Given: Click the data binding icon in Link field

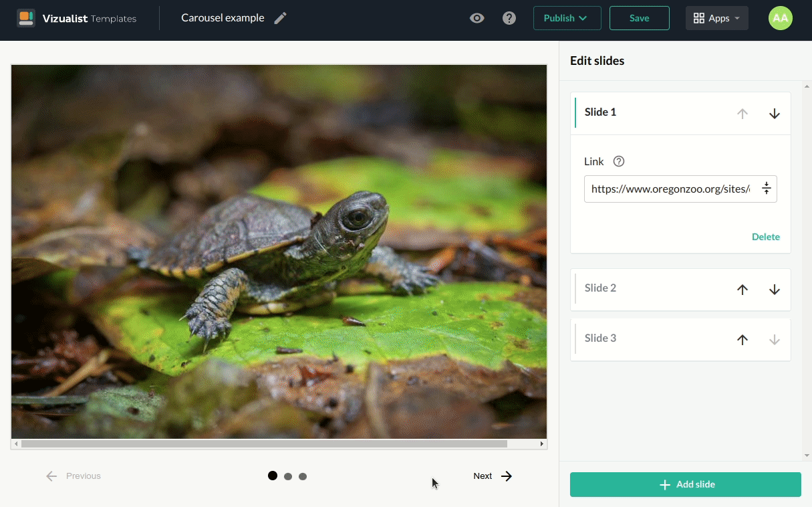Looking at the screenshot, I should (x=767, y=189).
